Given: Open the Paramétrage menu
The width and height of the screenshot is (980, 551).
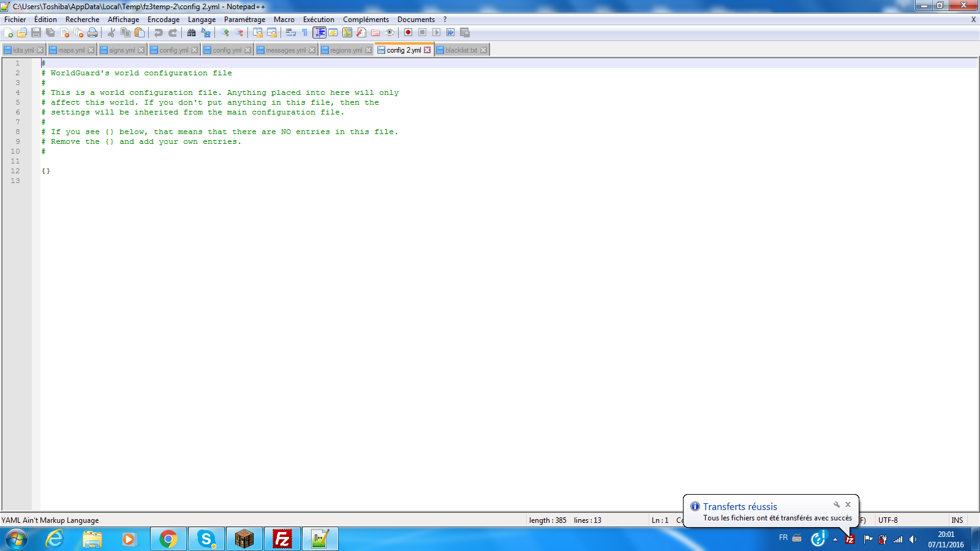Looking at the screenshot, I should 244,20.
